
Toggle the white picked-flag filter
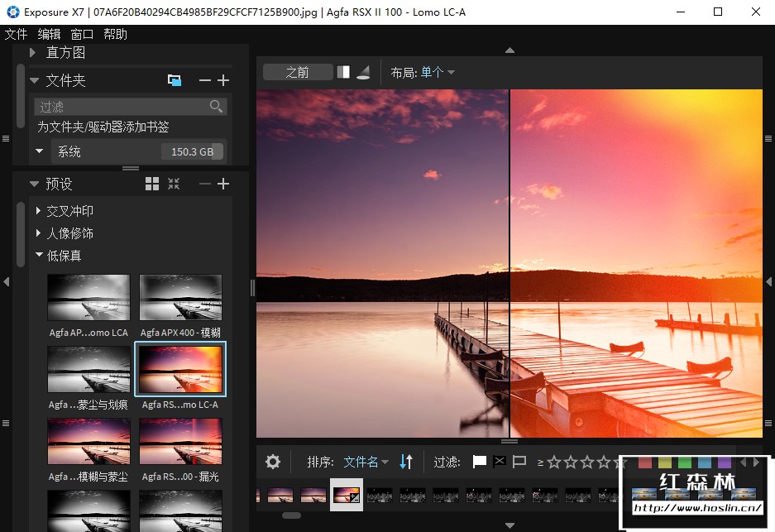pos(479,462)
